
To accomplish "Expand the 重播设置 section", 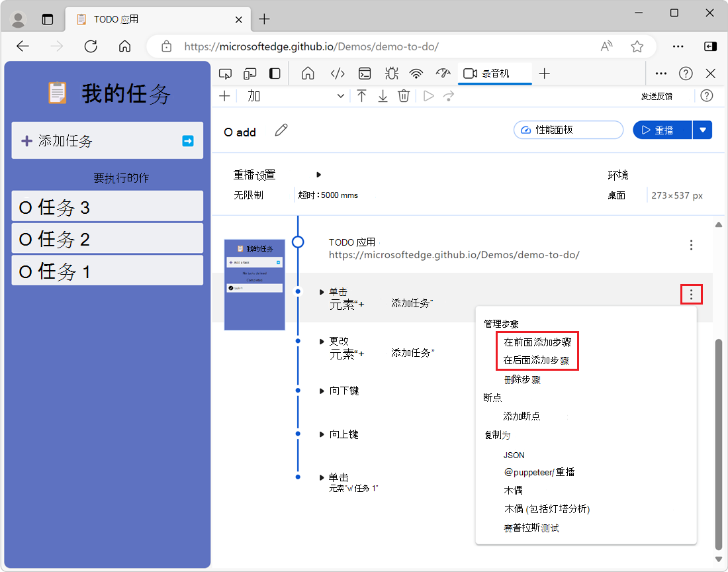I will tap(318, 174).
